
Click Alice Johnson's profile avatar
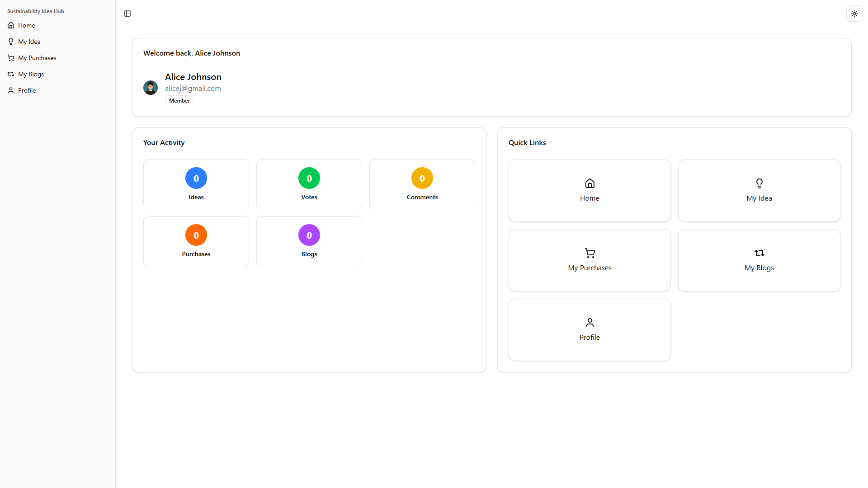tap(151, 87)
